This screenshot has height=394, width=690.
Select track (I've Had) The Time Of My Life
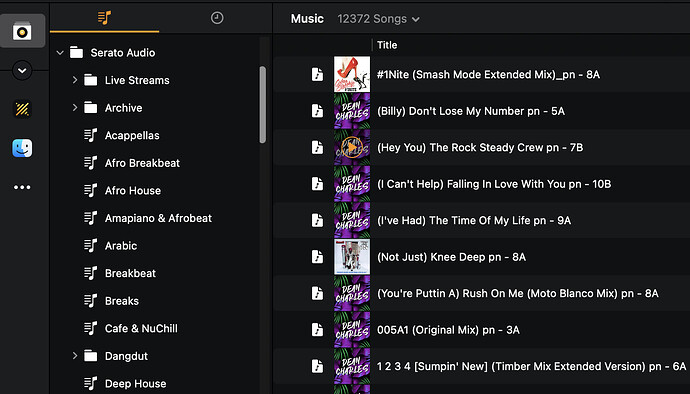pos(474,221)
